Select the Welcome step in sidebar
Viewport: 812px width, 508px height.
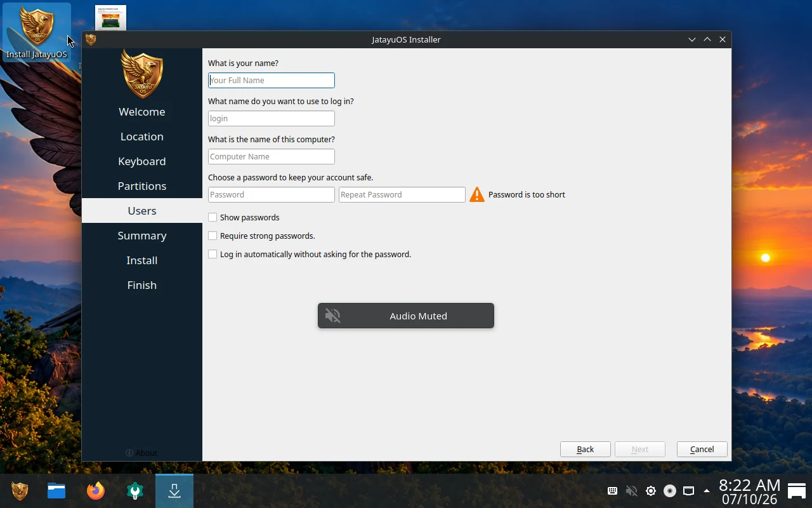point(142,112)
